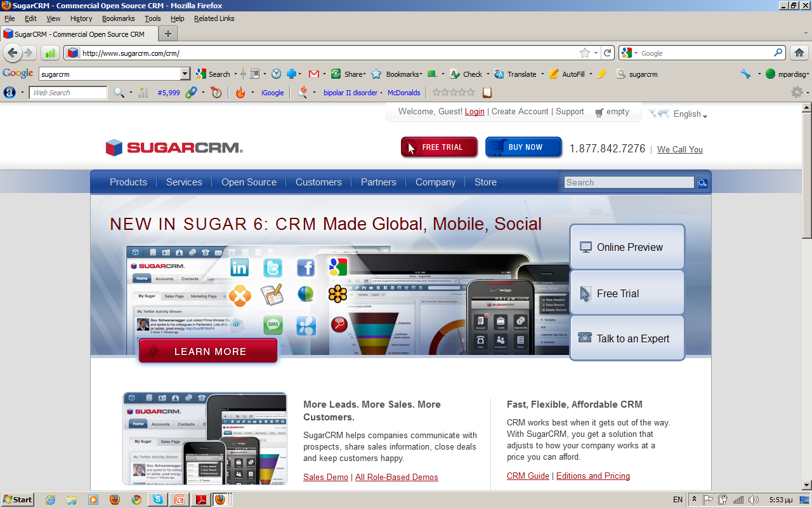This screenshot has width=812, height=508.
Task: Open the Bookmarks menu
Action: point(119,18)
